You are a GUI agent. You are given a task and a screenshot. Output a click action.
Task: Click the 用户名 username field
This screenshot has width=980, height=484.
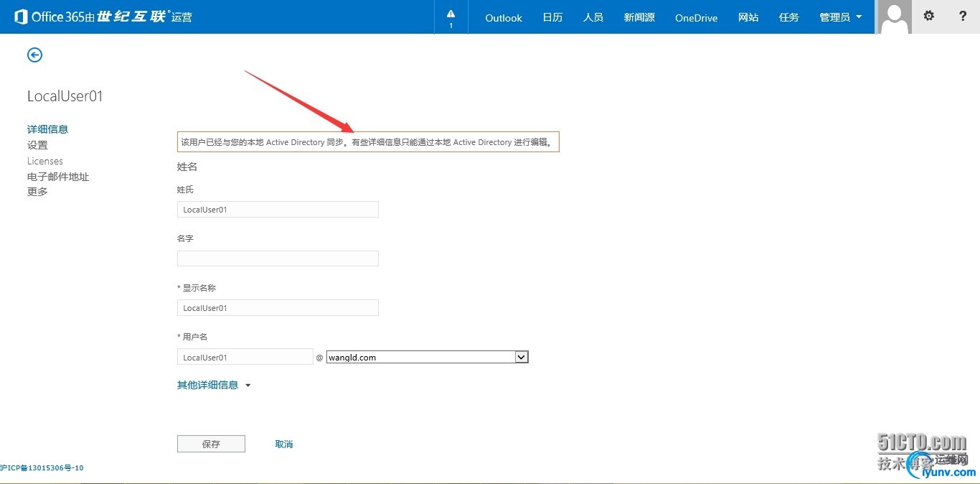[245, 357]
